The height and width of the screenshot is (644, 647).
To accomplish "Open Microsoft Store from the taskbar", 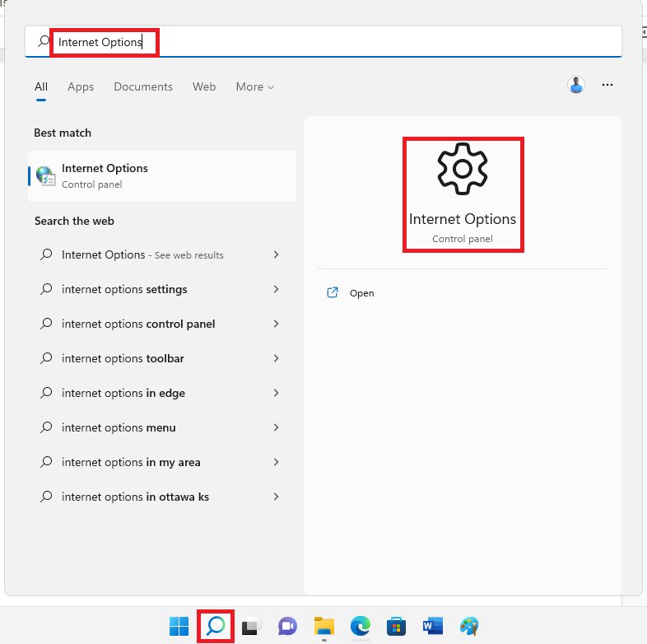I will [x=396, y=626].
